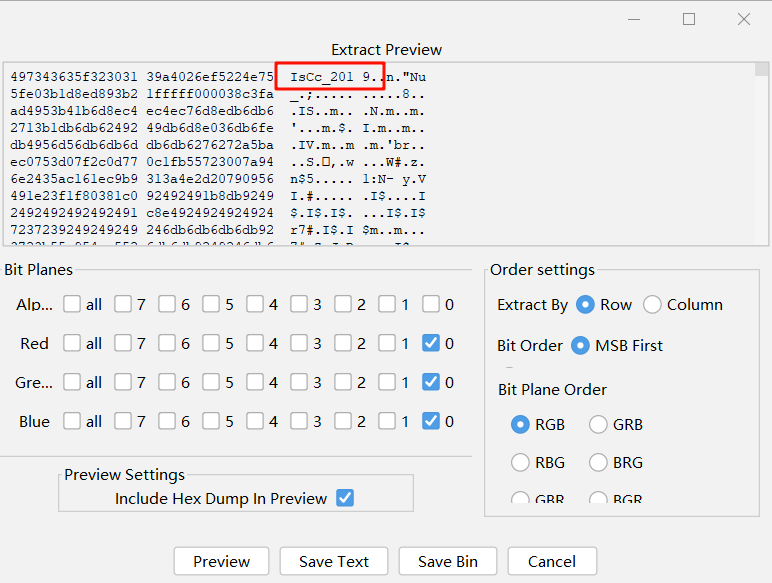Close the extract window
The height and width of the screenshot is (583, 772).
click(x=744, y=19)
